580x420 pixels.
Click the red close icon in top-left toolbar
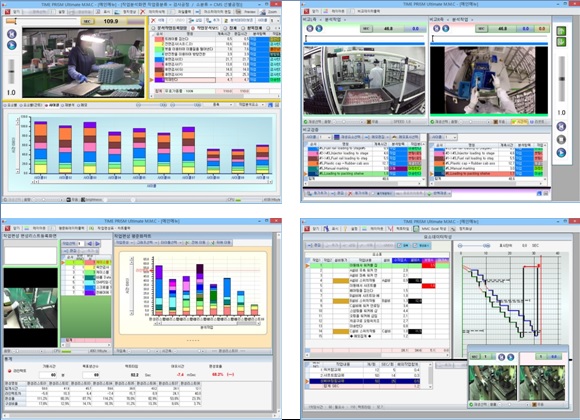(7, 12)
